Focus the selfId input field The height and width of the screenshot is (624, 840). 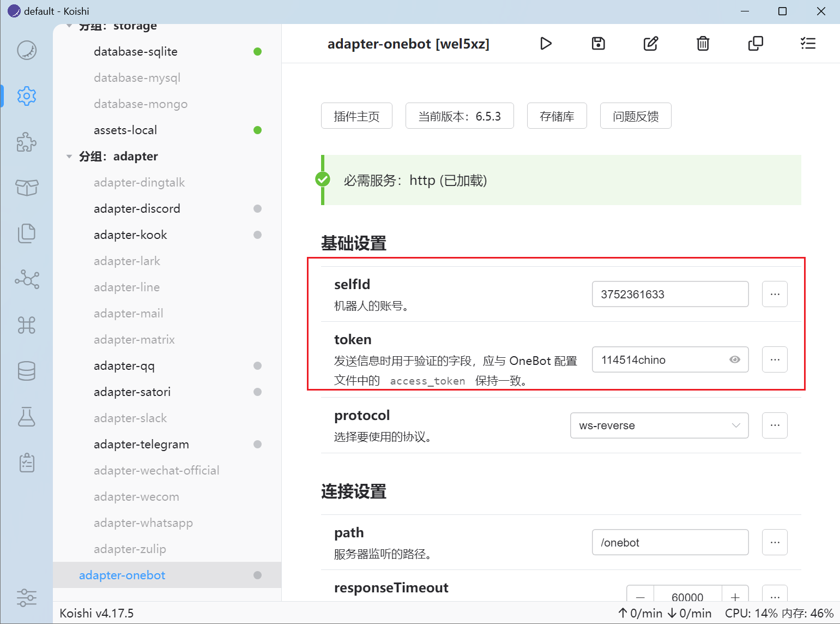click(x=670, y=294)
